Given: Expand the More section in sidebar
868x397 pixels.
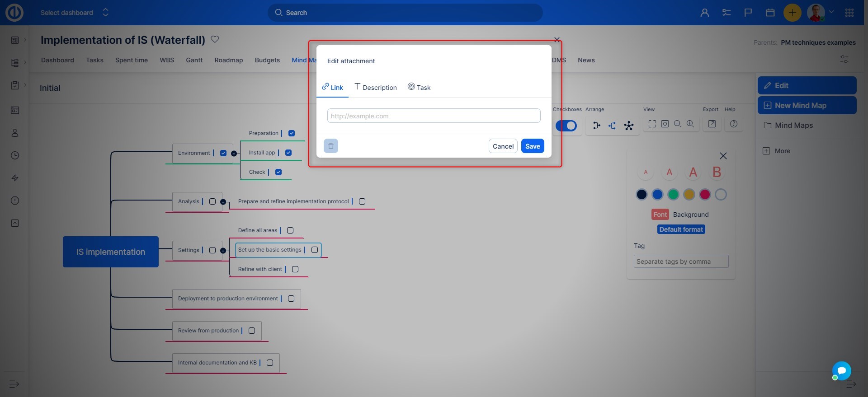Looking at the screenshot, I should [782, 151].
